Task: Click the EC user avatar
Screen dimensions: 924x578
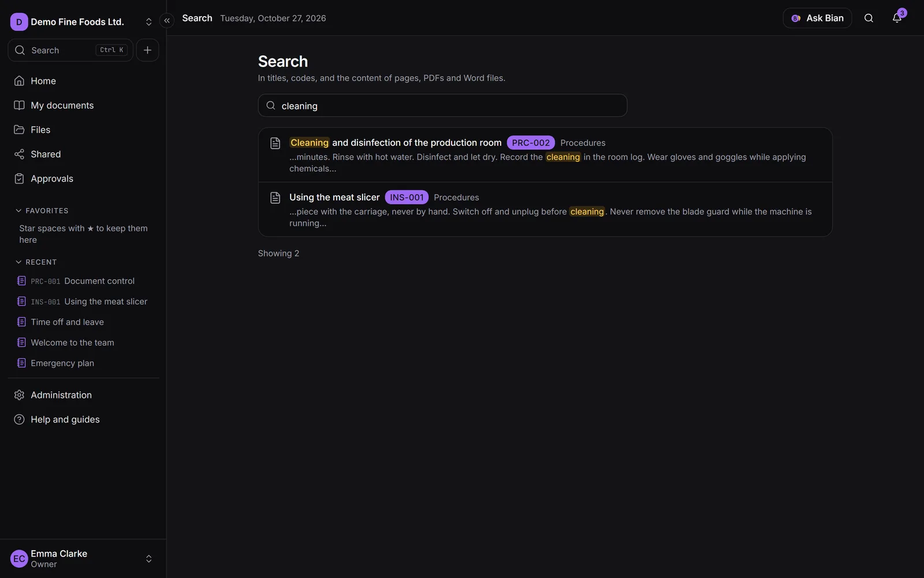Action: (x=19, y=559)
